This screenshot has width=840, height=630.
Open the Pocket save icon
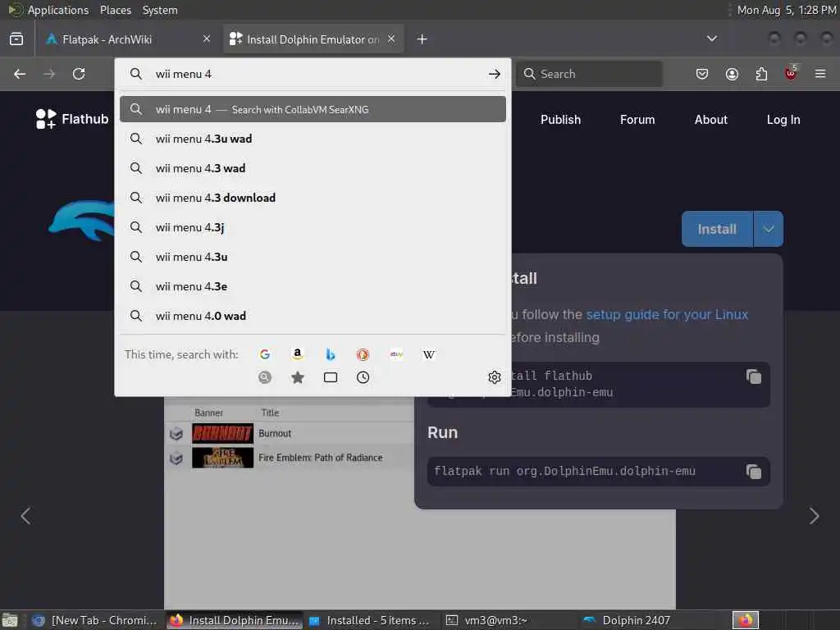pos(702,74)
